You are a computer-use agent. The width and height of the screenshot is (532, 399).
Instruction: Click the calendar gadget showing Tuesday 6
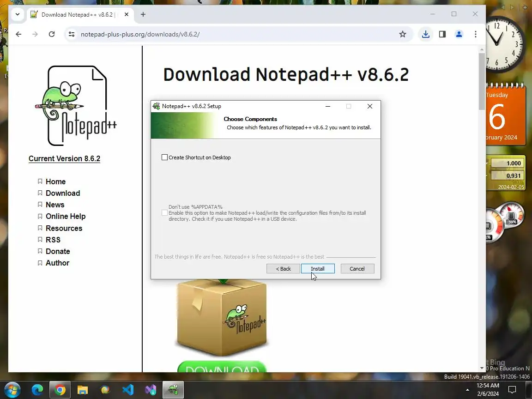[506, 115]
